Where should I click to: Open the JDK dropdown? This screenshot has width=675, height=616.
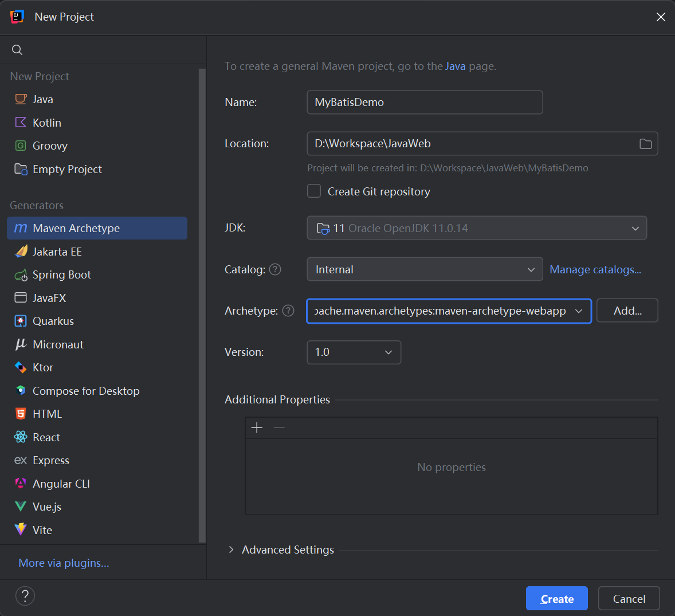pos(477,227)
